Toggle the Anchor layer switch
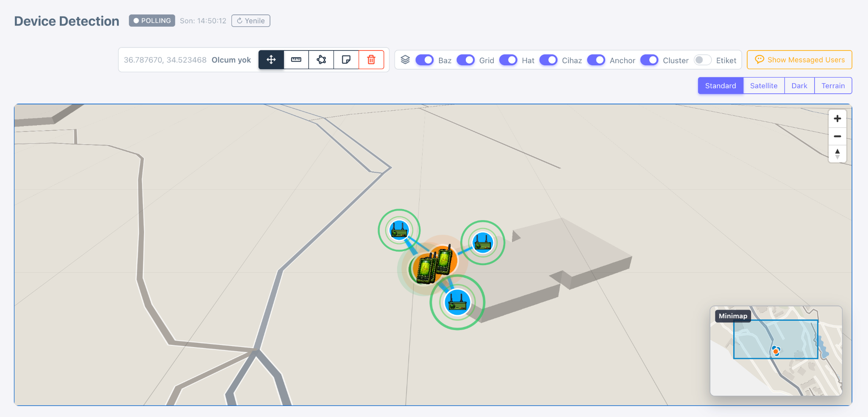This screenshot has width=868, height=417. pos(596,60)
